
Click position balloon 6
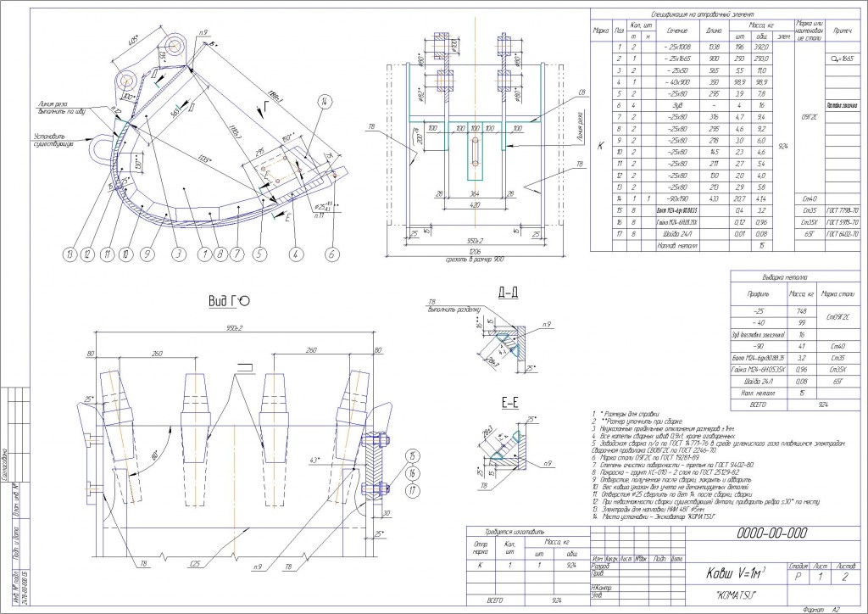coord(331,254)
